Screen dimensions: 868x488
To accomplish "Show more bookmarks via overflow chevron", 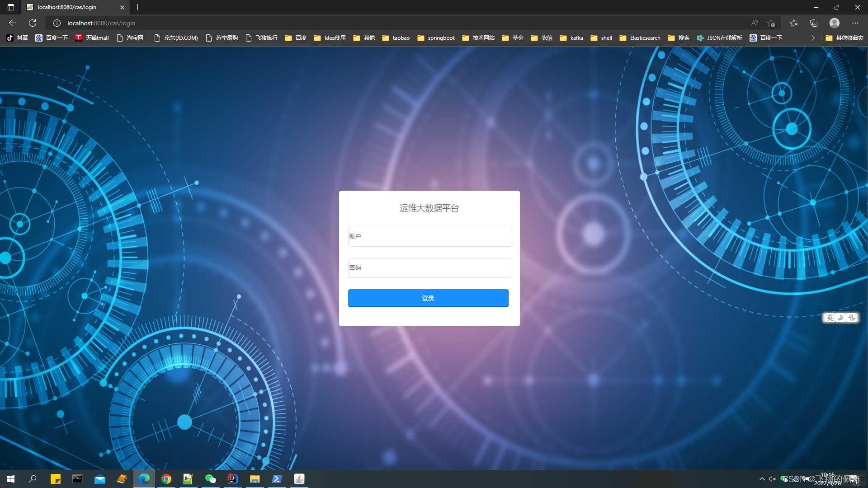I will 813,38.
